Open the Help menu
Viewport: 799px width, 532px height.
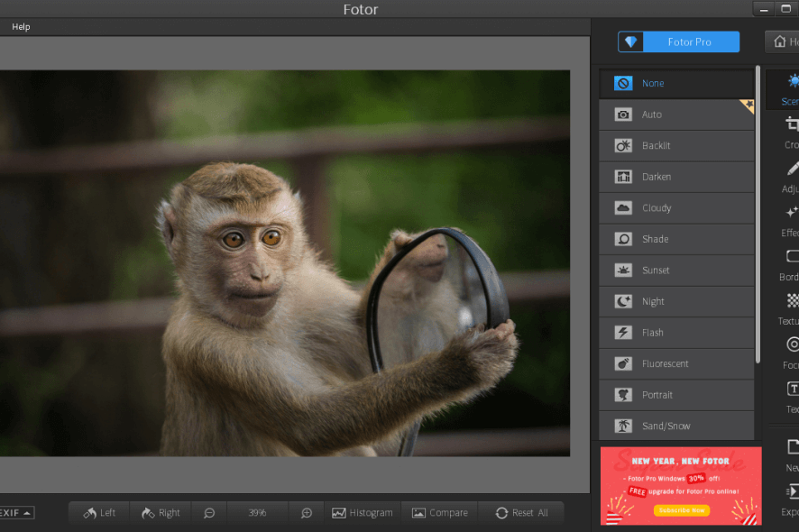pyautogui.click(x=21, y=26)
